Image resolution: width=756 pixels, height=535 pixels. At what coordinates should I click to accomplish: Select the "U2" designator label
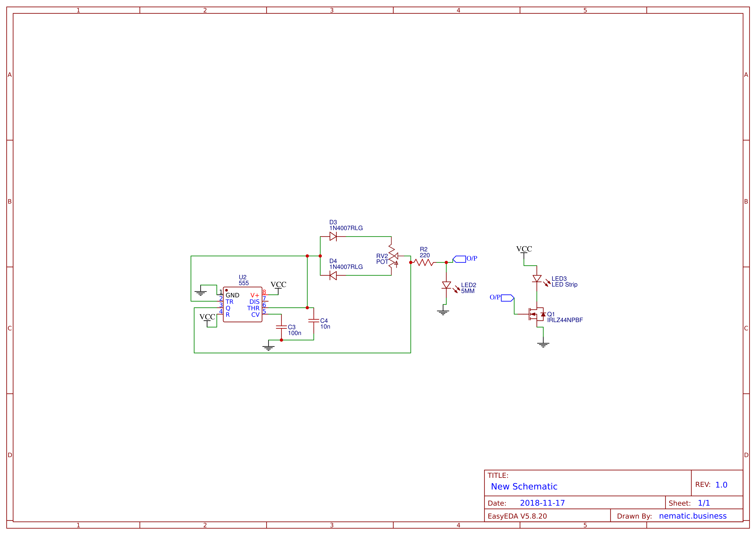click(243, 277)
